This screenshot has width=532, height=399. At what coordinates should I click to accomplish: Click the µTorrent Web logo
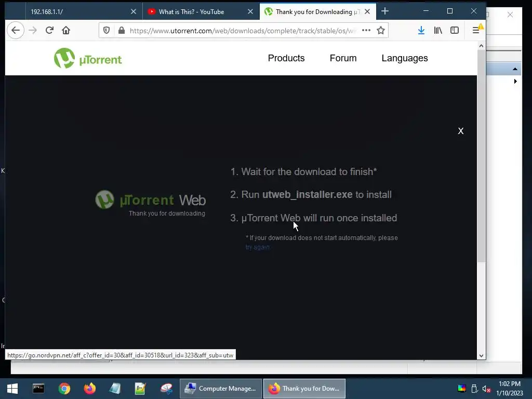click(150, 199)
